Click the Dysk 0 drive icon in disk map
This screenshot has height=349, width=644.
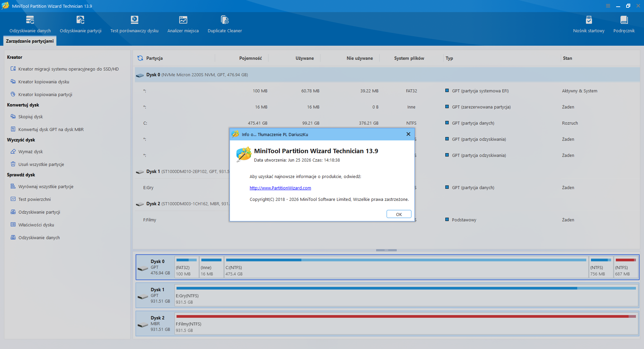coord(143,268)
